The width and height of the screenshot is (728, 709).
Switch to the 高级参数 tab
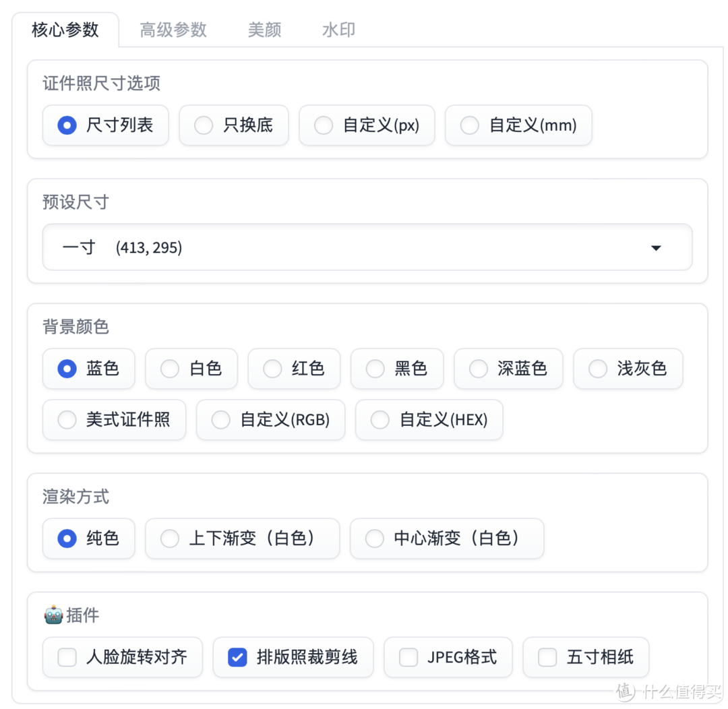pos(173,30)
